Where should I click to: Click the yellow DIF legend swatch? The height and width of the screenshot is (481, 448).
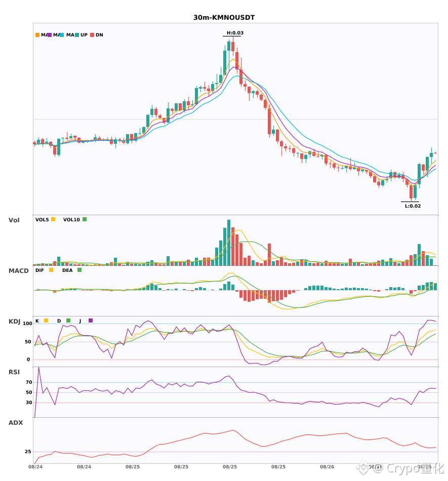(x=51, y=270)
